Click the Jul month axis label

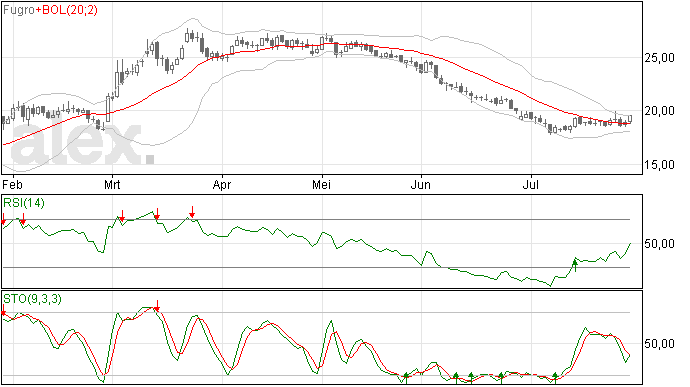[x=531, y=184]
